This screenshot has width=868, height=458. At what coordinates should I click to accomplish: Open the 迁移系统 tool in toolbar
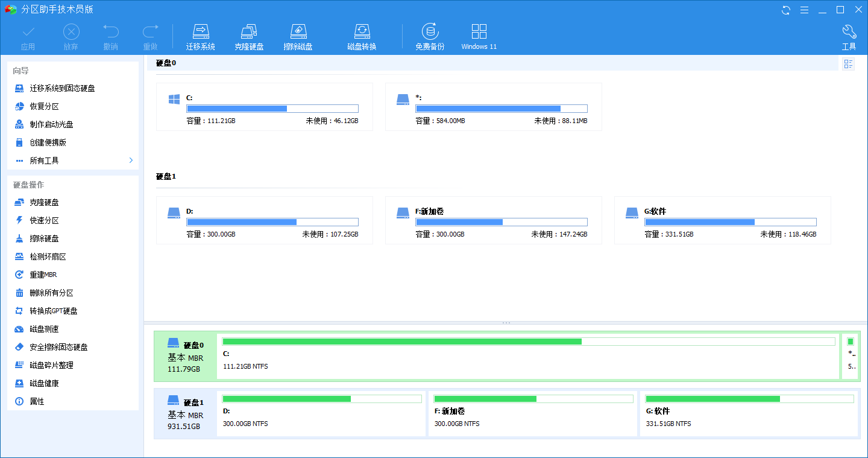coord(201,37)
